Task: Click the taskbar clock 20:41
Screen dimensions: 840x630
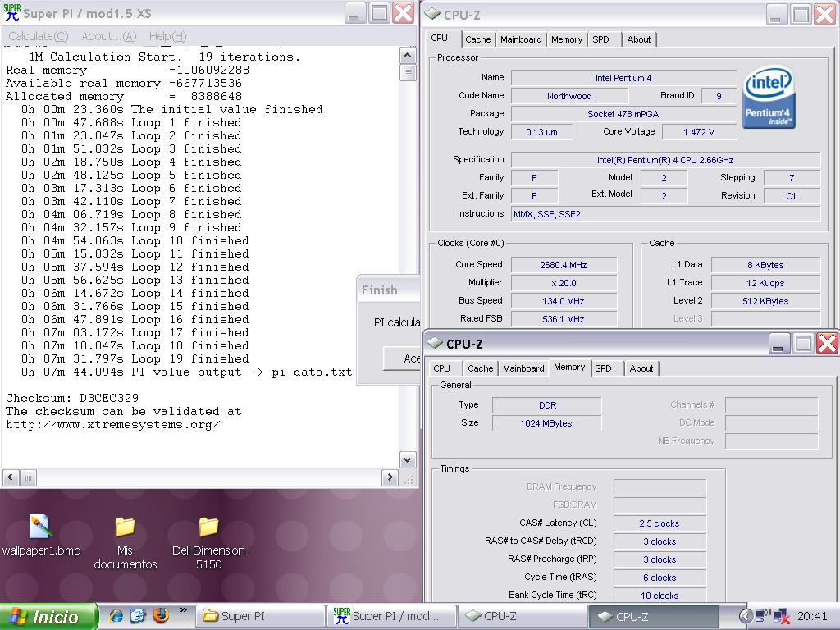Action: (812, 617)
